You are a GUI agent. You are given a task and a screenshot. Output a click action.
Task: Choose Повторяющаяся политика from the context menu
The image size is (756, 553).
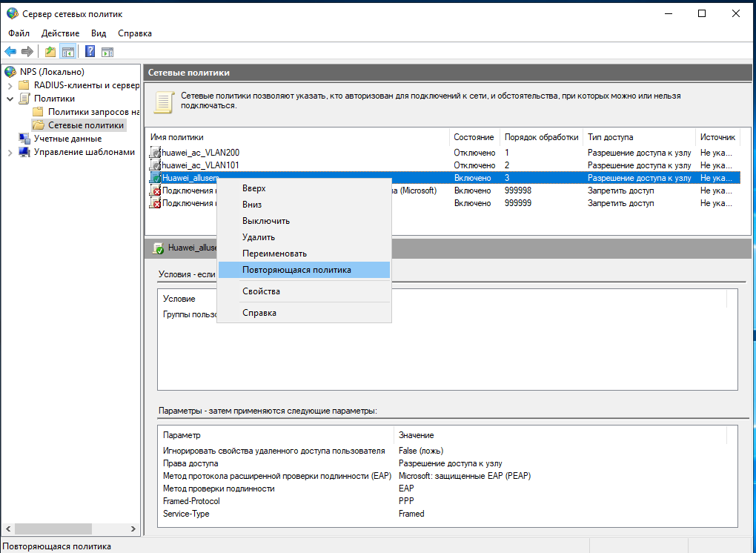click(x=296, y=270)
